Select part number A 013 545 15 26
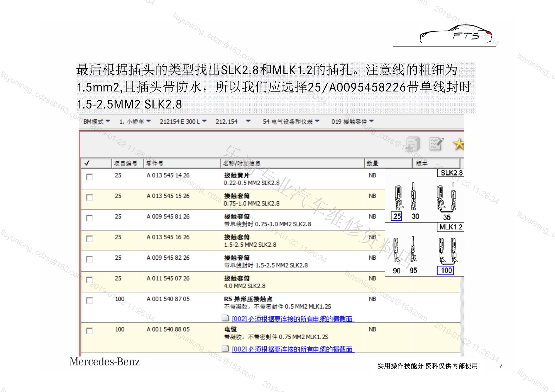 (x=168, y=196)
